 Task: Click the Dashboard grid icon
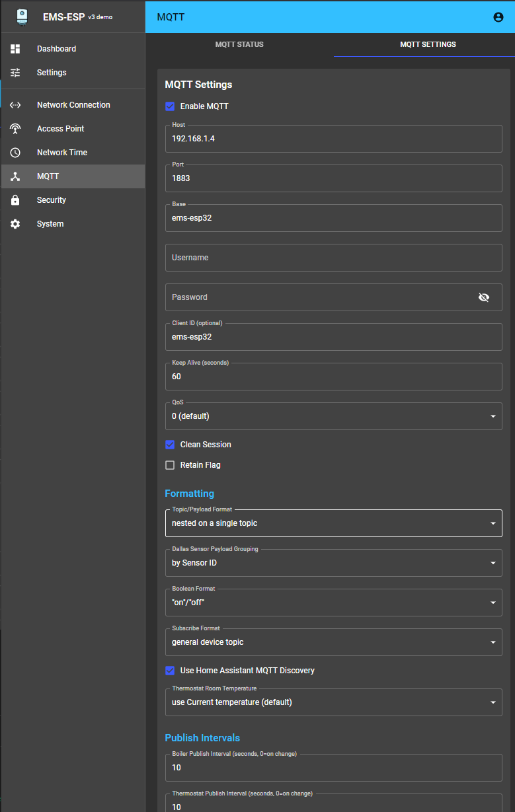pos(15,49)
